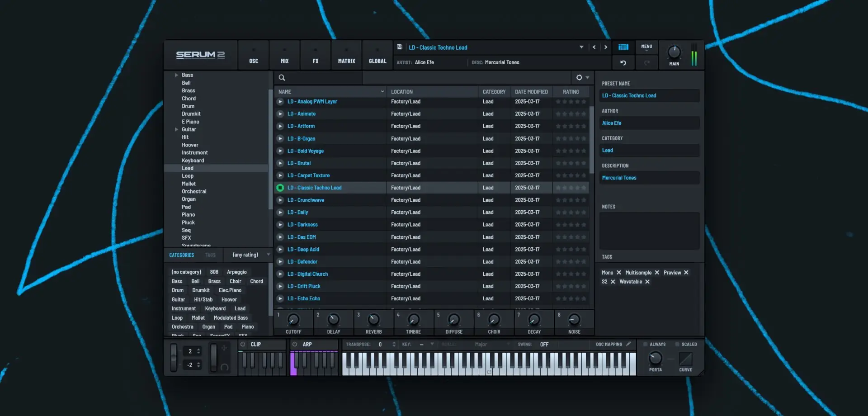Toggle the ARP section on
Screen dimensions: 868x416
[x=294, y=344]
